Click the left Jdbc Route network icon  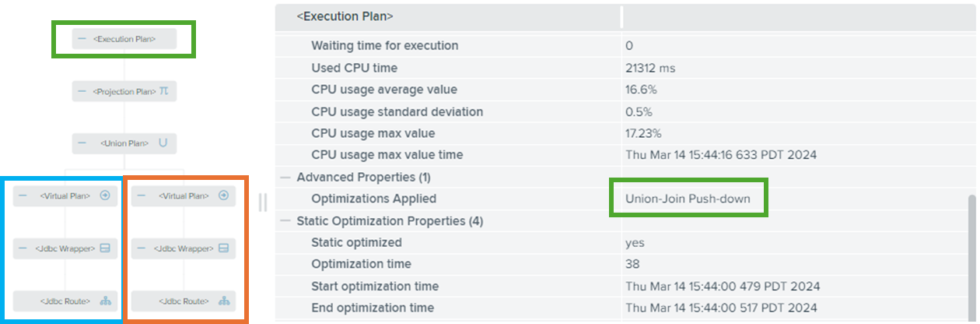pos(105,301)
